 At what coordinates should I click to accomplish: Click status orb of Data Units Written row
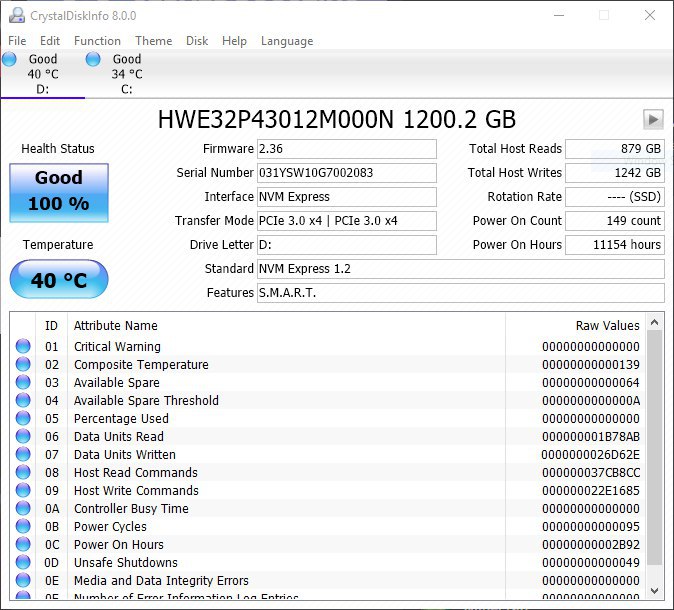[x=23, y=454]
